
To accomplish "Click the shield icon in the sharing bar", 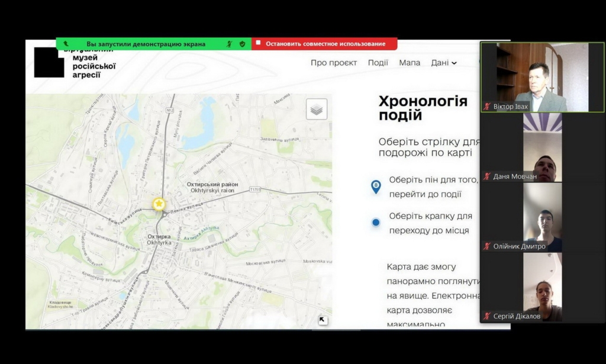I will point(242,44).
